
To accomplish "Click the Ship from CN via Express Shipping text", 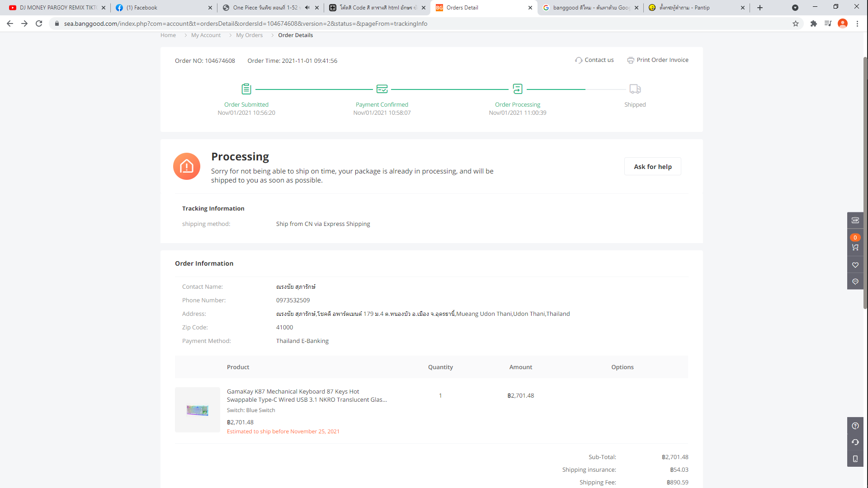I will click(x=323, y=224).
